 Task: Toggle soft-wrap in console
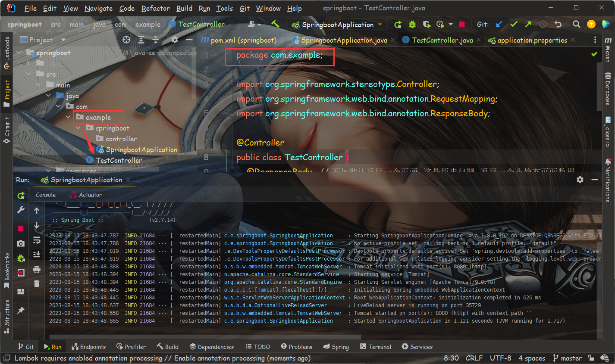coord(37,240)
